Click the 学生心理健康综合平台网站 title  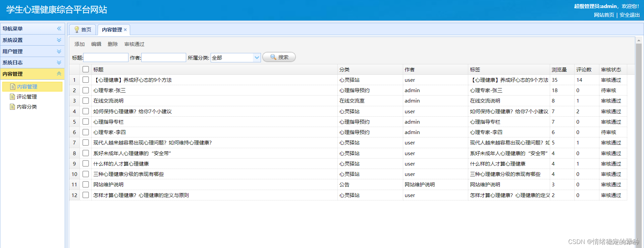57,9
